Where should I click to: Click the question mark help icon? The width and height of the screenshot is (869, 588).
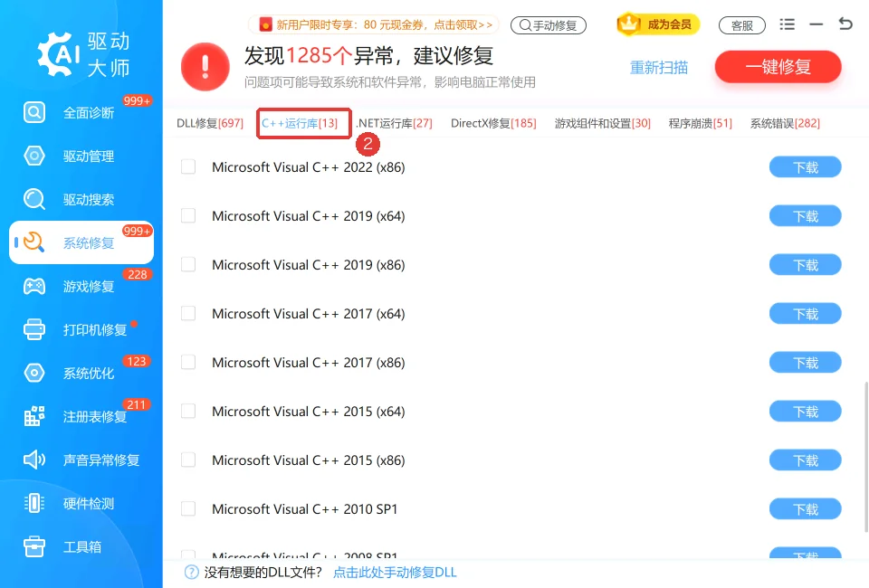point(191,572)
